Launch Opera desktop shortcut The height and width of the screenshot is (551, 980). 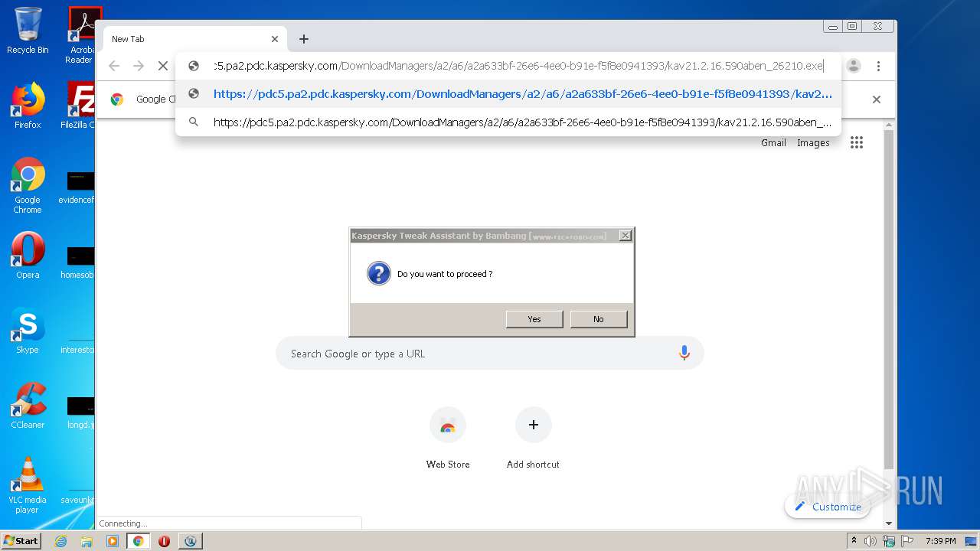(x=28, y=256)
